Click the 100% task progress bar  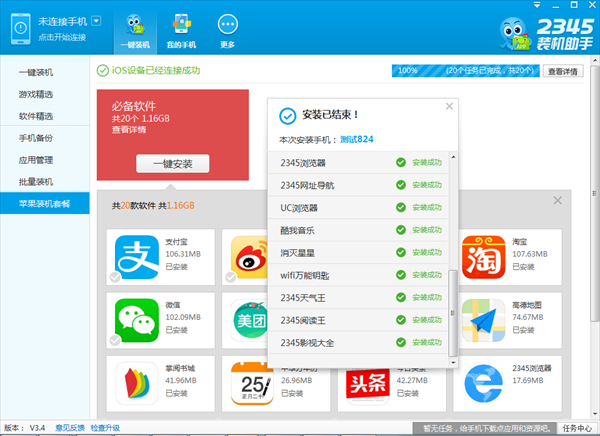pyautogui.click(x=465, y=71)
